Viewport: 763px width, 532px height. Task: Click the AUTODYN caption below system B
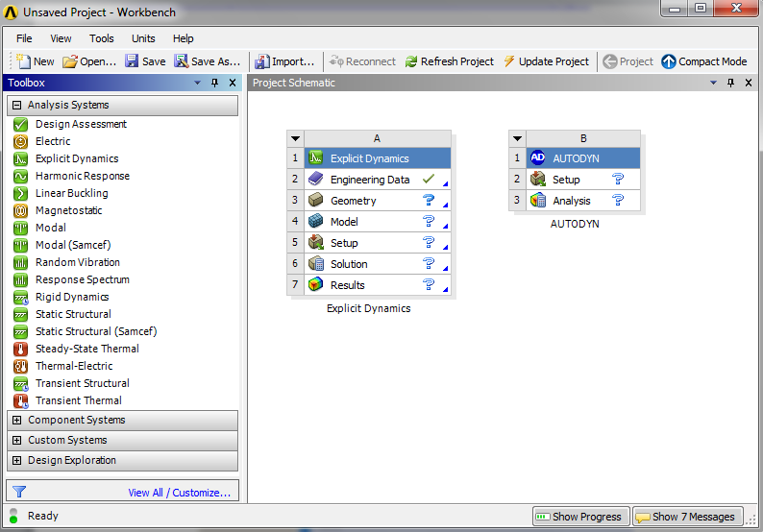[575, 224]
